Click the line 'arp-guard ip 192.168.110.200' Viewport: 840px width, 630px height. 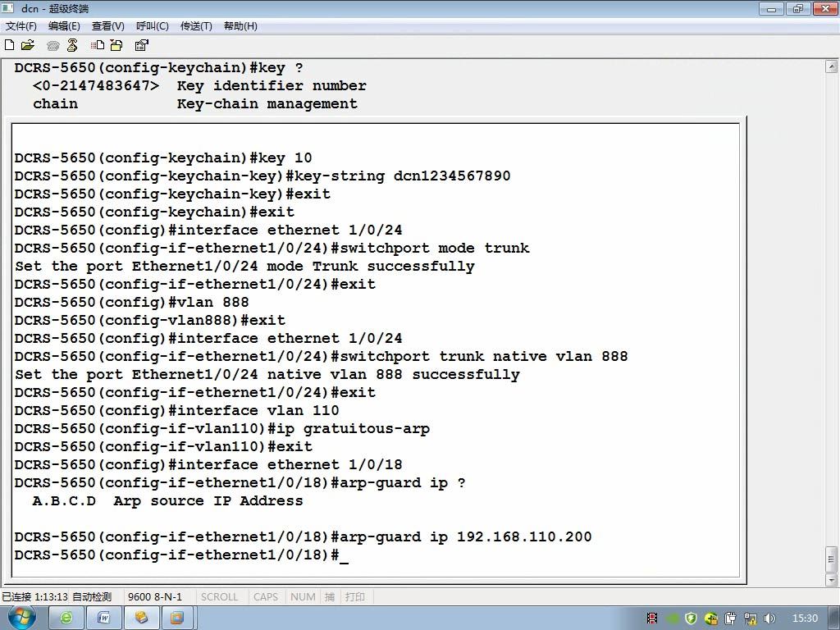pyautogui.click(x=304, y=536)
